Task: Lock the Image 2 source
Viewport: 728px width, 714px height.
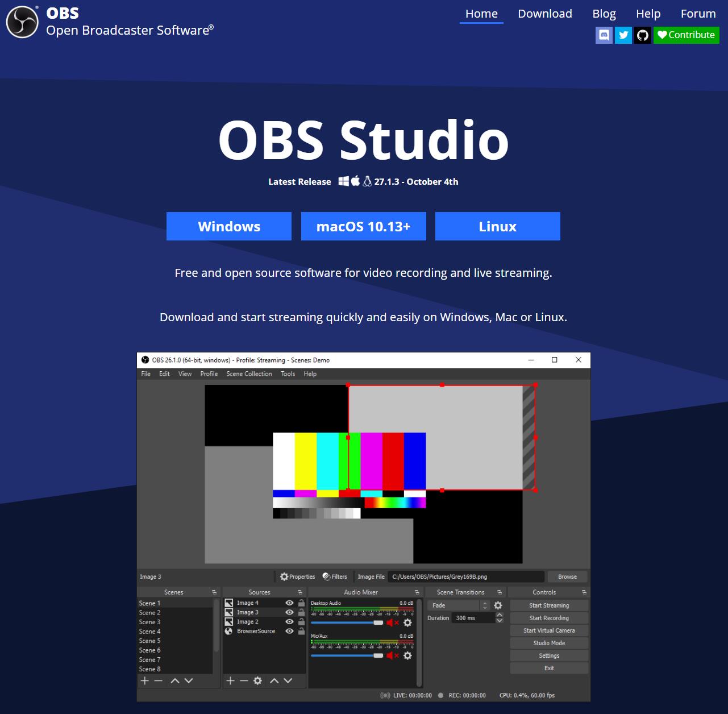Action: click(x=301, y=621)
